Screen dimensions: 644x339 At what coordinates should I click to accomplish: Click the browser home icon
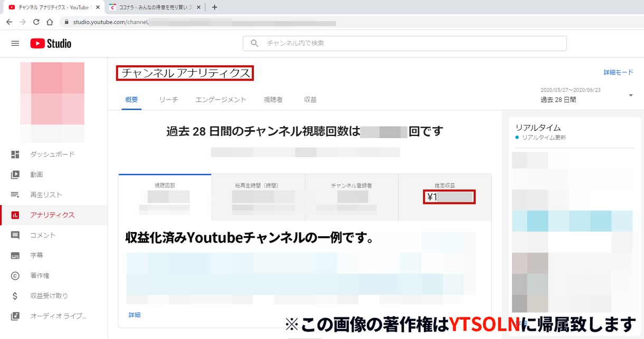pyautogui.click(x=50, y=22)
